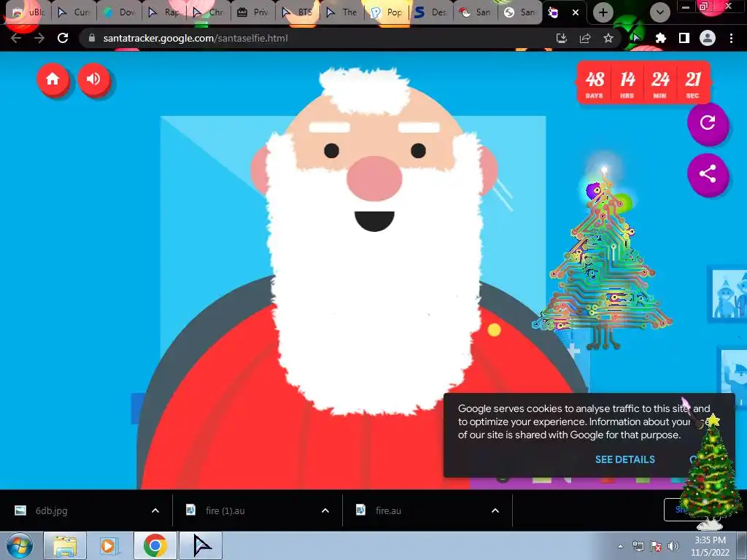The height and width of the screenshot is (560, 747).
Task: Toggle the browser side panel icon
Action: pyautogui.click(x=684, y=38)
